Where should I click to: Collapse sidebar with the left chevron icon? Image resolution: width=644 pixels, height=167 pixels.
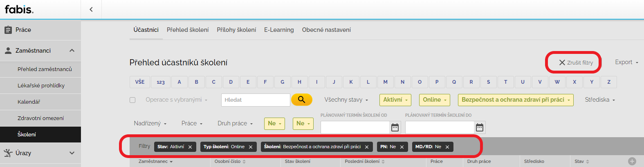coord(91,9)
